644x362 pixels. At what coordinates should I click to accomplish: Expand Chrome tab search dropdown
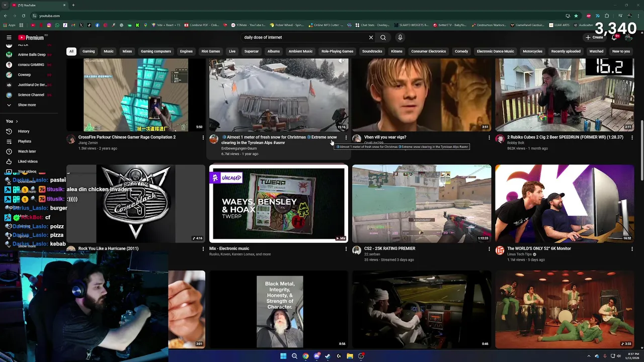[5, 5]
